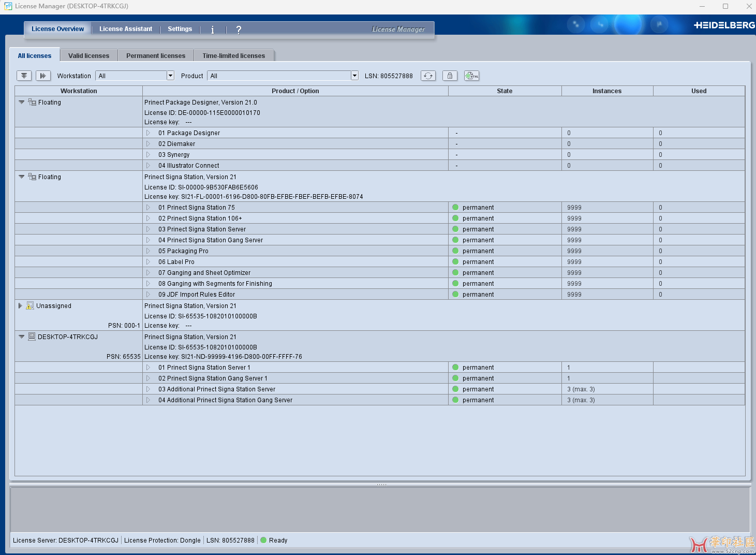Viewport: 756px width, 555px height.
Task: Expand 01 Prinect Signa Station Server 1
Action: (148, 367)
